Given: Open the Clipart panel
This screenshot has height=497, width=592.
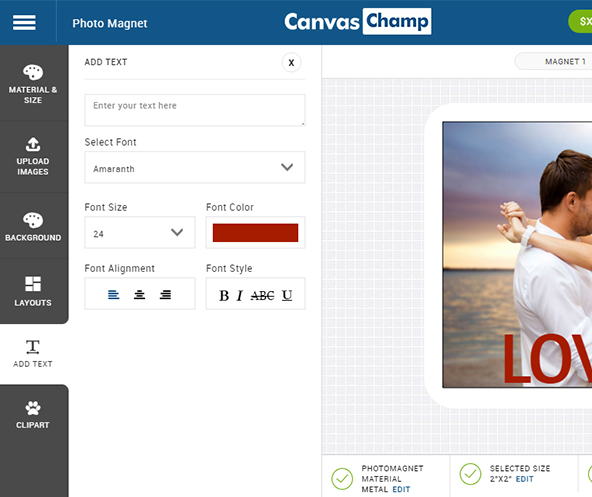Looking at the screenshot, I should (x=33, y=415).
